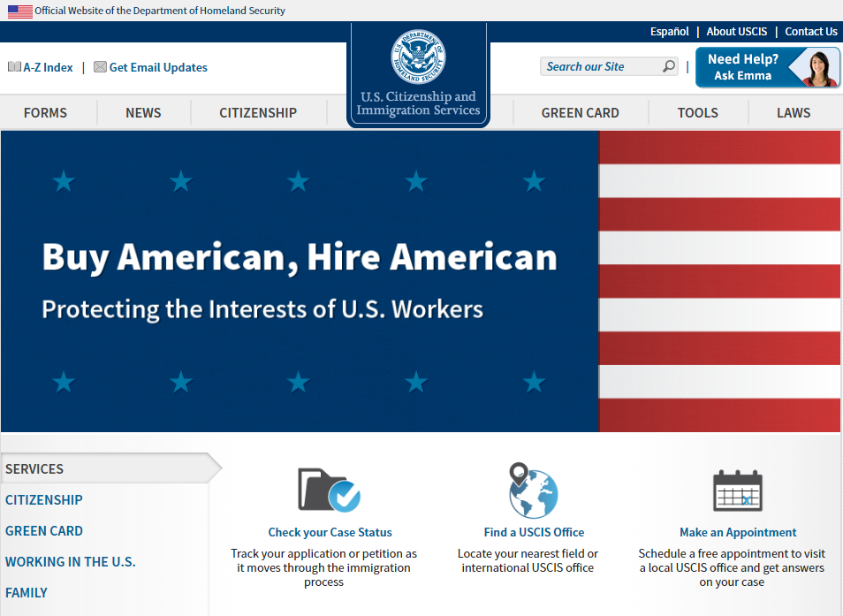
Task: Click the envelope icon for email updates
Action: (100, 67)
